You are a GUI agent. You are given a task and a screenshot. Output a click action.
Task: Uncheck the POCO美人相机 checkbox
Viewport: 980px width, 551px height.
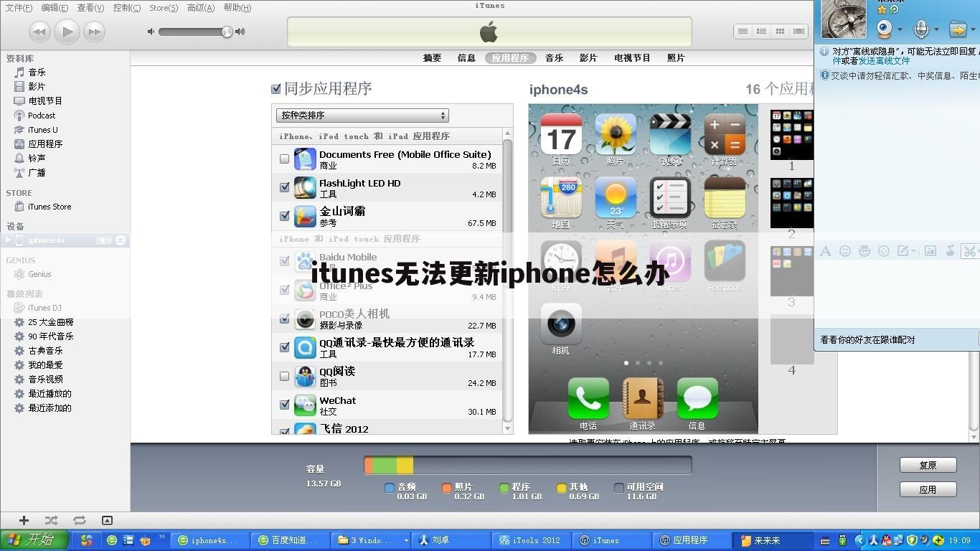[x=285, y=319]
